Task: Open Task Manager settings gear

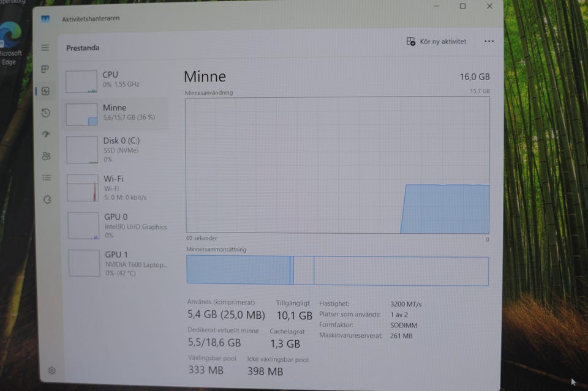Action: point(51,370)
